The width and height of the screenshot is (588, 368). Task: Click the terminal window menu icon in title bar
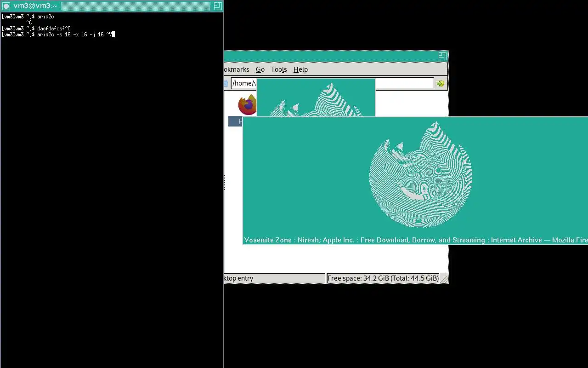(6, 6)
